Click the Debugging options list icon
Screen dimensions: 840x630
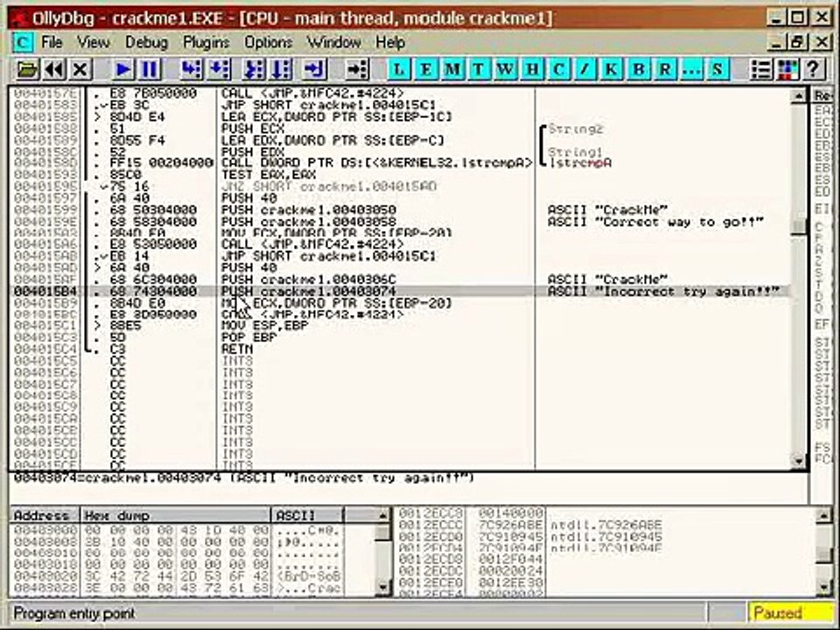point(760,69)
